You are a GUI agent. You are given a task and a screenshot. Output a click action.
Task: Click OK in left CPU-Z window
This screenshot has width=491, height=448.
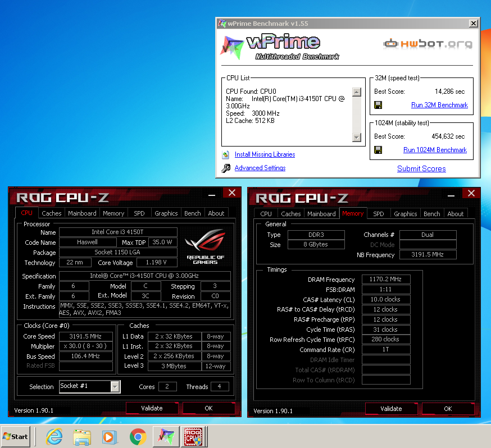tap(208, 408)
